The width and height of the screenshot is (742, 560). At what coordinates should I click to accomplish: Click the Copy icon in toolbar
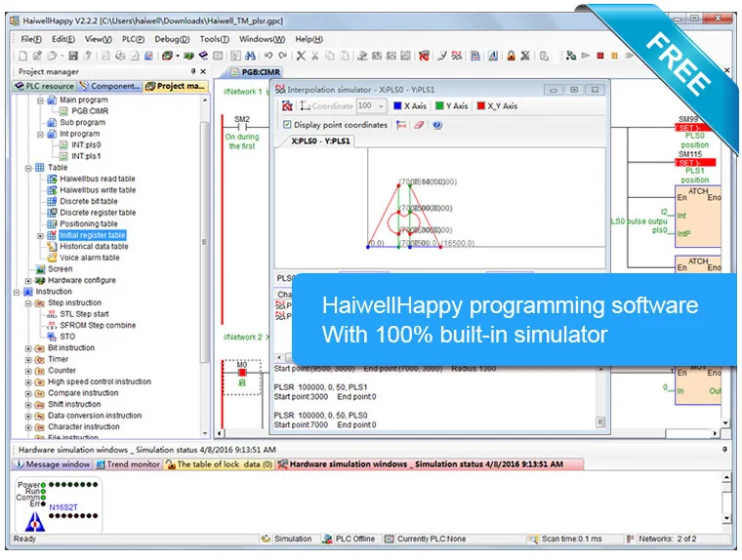(330, 56)
